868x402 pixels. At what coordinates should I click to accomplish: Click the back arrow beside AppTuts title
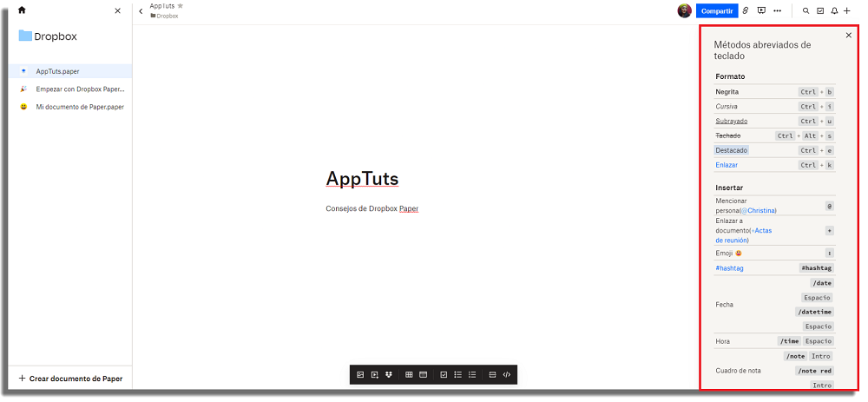point(141,11)
